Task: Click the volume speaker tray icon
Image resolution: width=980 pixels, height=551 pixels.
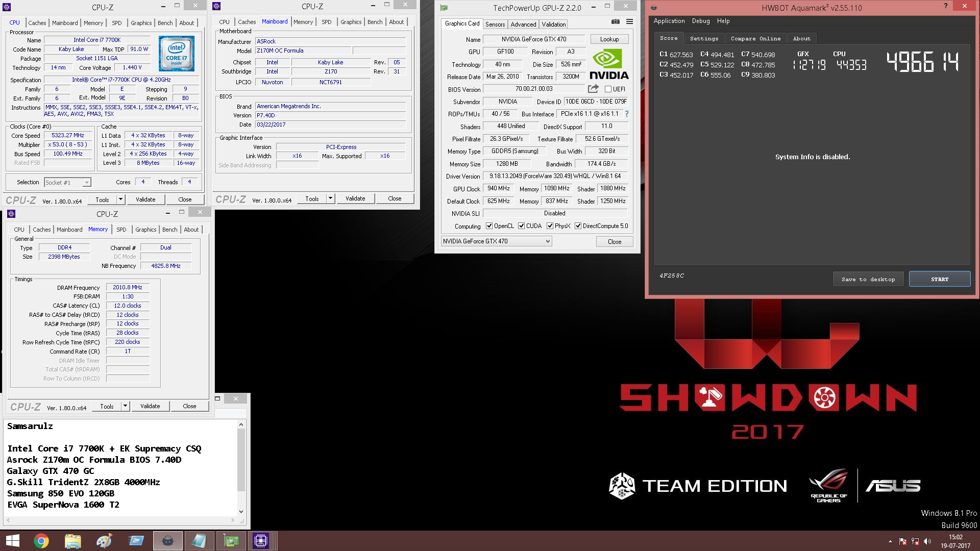Action: point(927,541)
